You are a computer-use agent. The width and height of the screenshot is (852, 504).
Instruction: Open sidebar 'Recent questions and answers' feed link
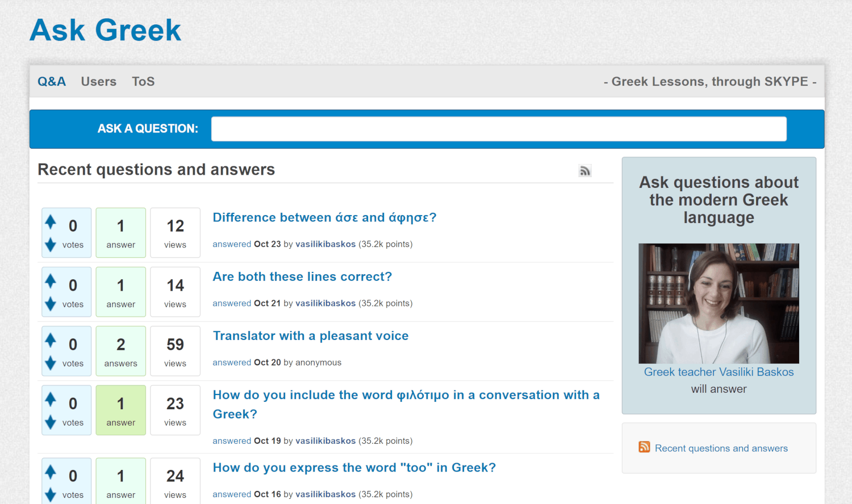click(721, 448)
